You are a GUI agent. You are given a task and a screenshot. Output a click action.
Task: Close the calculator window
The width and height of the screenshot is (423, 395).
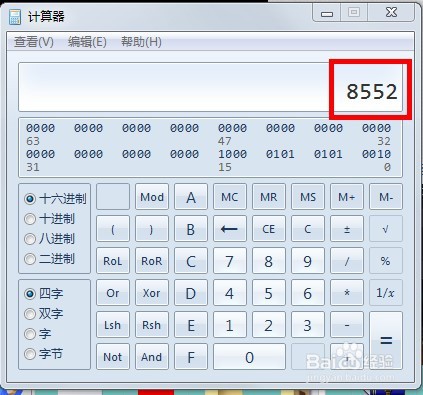[x=391, y=13]
